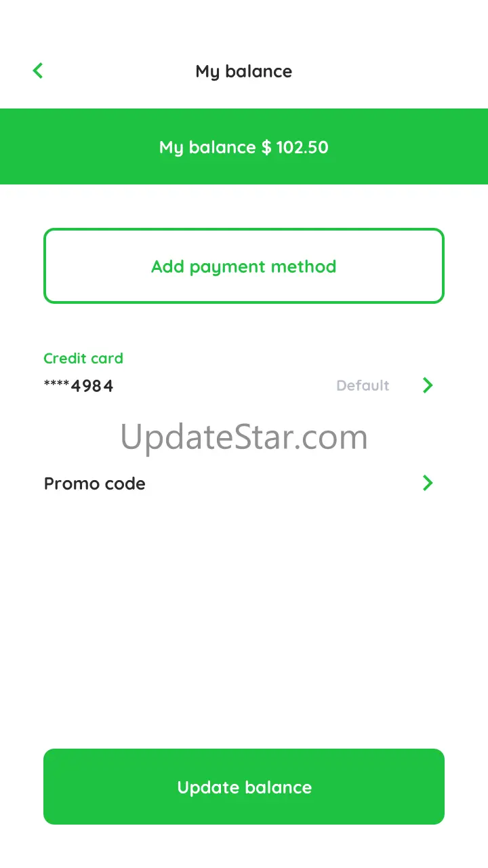Click the UpdateStar.com watermark text
This screenshot has width=488, height=868.
tap(244, 437)
